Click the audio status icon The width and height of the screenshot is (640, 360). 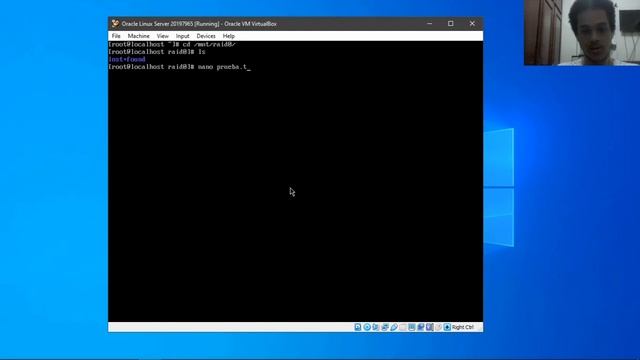pyautogui.click(x=376, y=327)
